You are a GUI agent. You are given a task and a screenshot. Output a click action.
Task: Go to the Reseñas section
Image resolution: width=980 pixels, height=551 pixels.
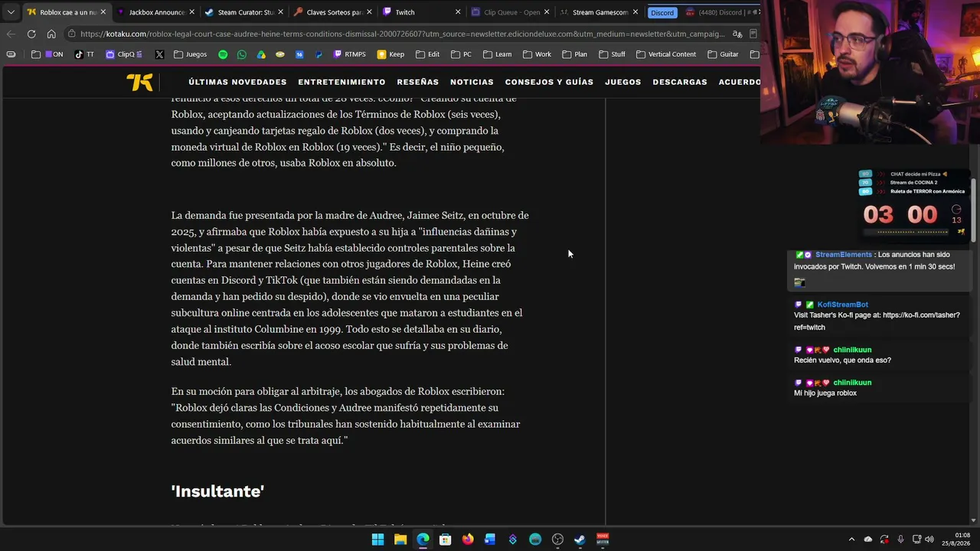pyautogui.click(x=418, y=82)
